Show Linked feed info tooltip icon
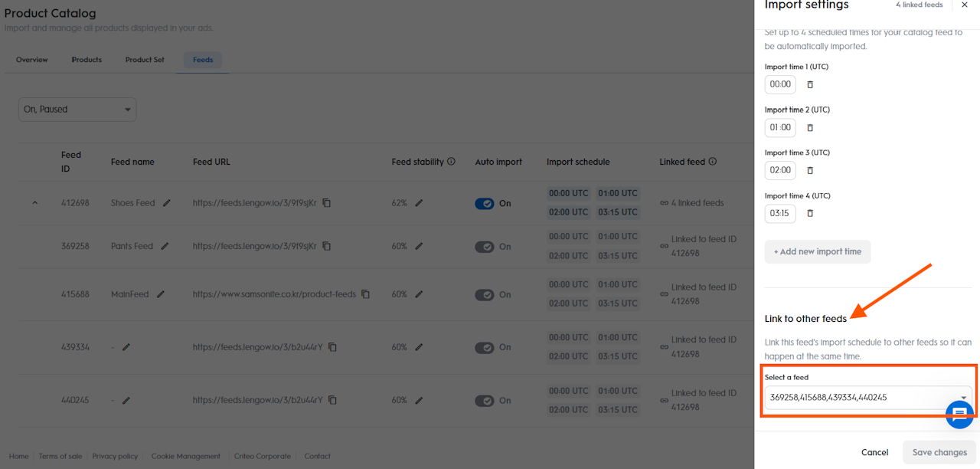The image size is (980, 469). click(713, 162)
